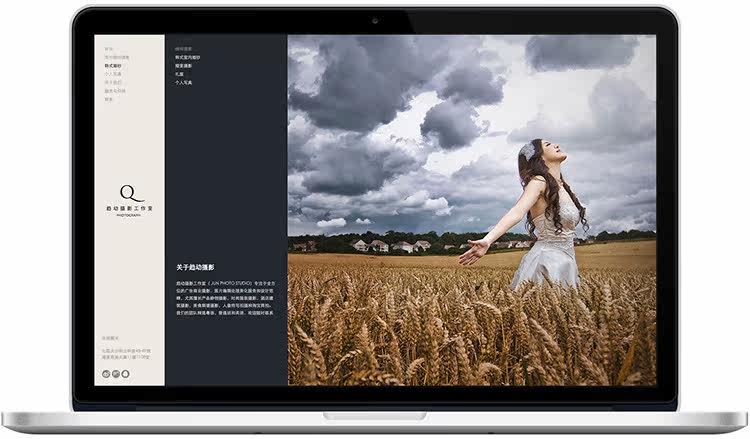Open 个人写真 in the left sidebar menu

(113, 74)
